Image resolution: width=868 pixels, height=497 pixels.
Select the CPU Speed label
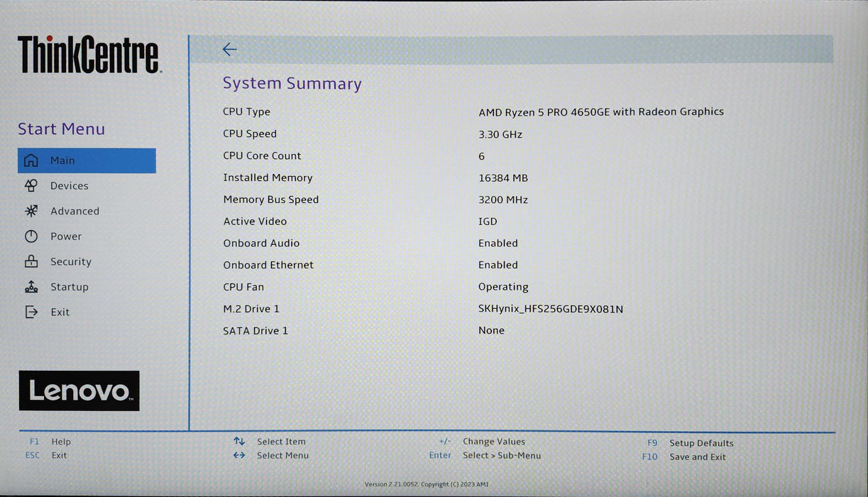(x=250, y=133)
